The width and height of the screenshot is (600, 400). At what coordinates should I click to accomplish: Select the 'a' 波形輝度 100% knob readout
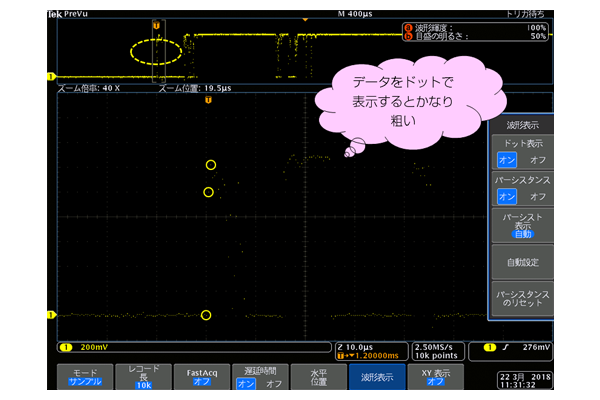click(476, 28)
